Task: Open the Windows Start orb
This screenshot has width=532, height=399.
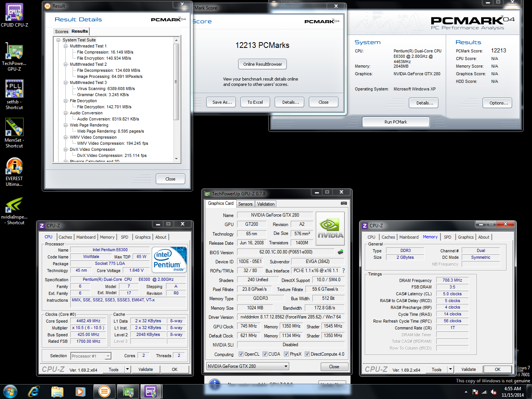Action: tap(10, 391)
